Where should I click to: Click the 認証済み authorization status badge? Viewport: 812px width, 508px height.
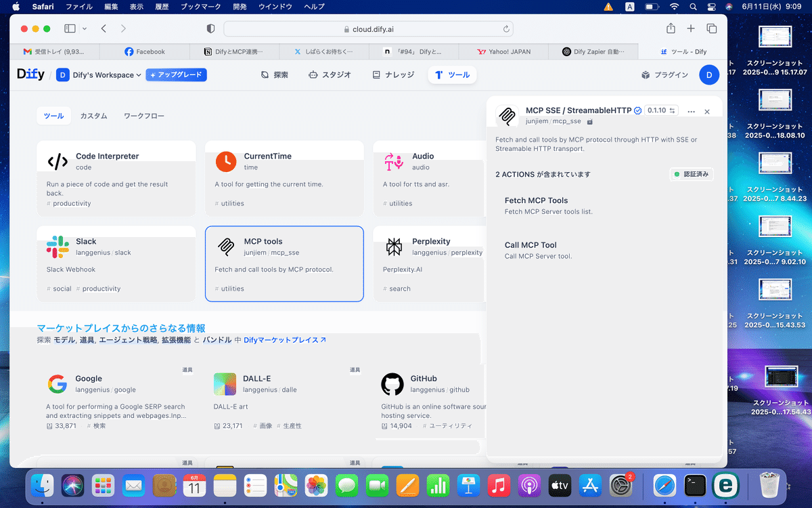pyautogui.click(x=691, y=174)
